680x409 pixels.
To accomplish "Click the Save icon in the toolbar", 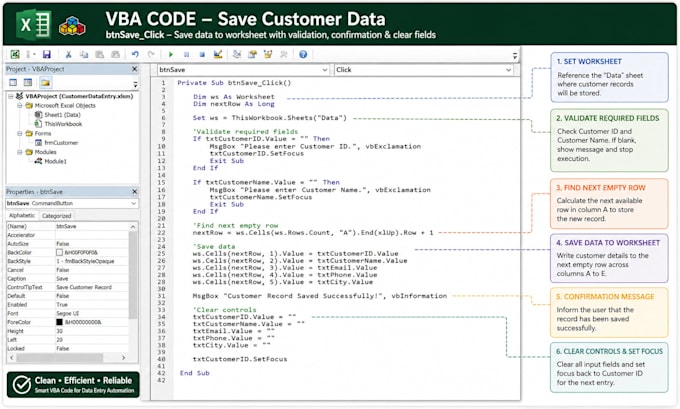I will (46, 54).
